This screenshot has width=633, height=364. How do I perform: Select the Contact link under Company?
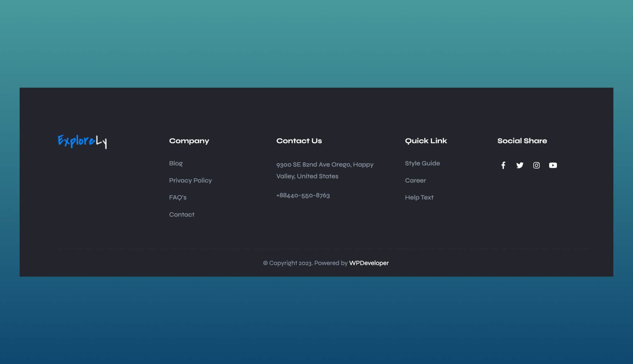click(x=182, y=215)
